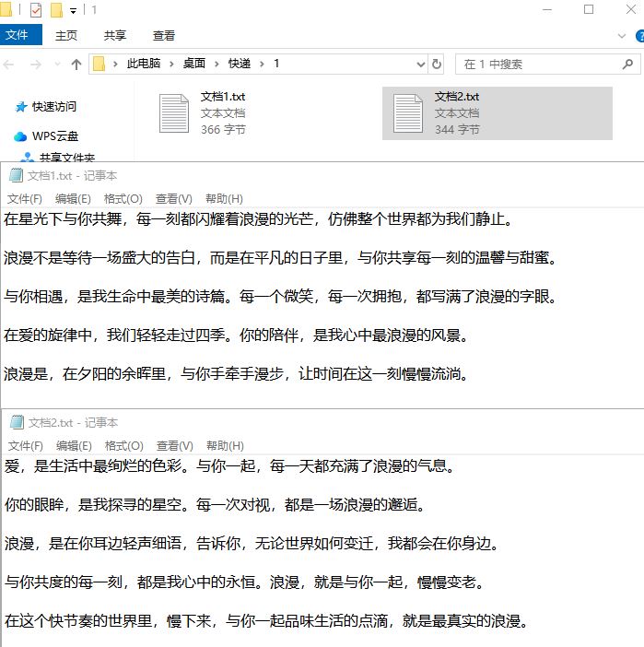Click the WPS云盘 cloud icon
Image resolution: width=644 pixels, height=647 pixels.
[20, 136]
